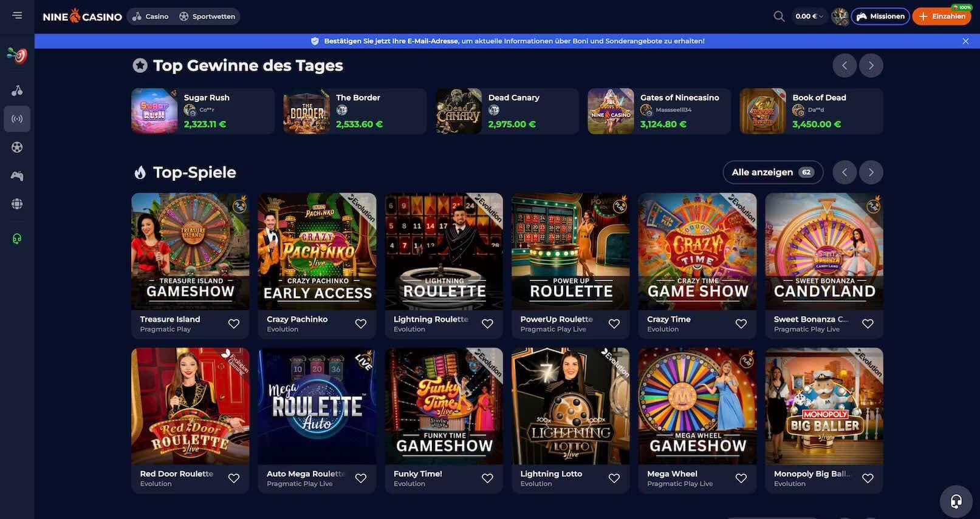This screenshot has height=519, width=980.
Task: Open the Missionen button
Action: click(880, 16)
